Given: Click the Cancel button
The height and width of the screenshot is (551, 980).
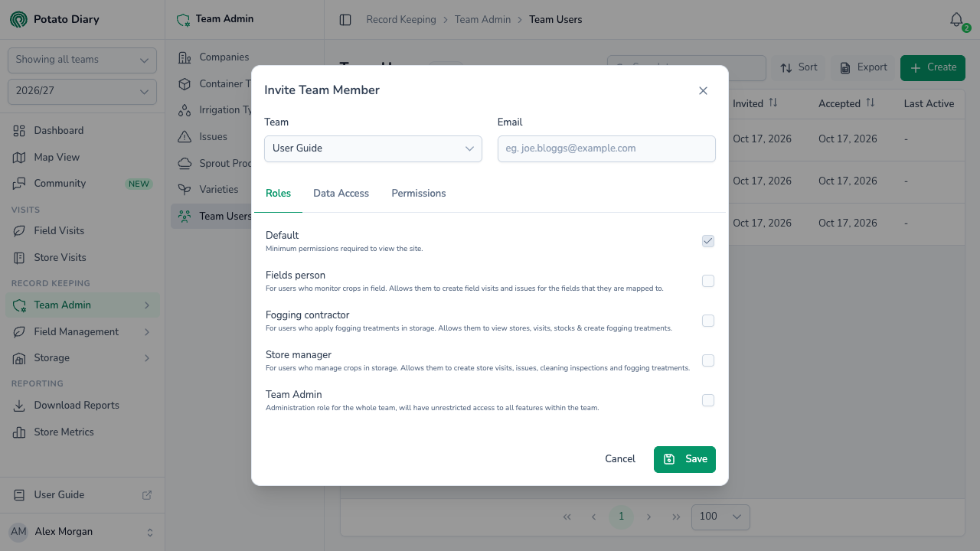Looking at the screenshot, I should 620,459.
